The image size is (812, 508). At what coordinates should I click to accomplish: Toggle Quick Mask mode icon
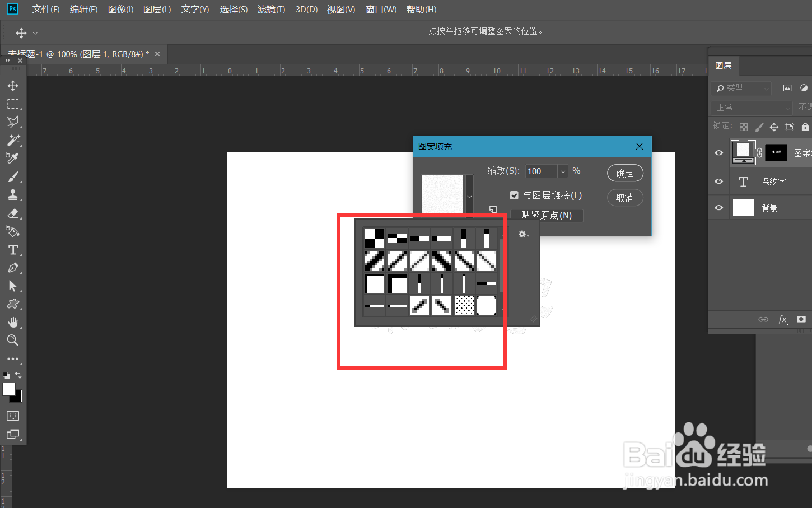coord(13,416)
